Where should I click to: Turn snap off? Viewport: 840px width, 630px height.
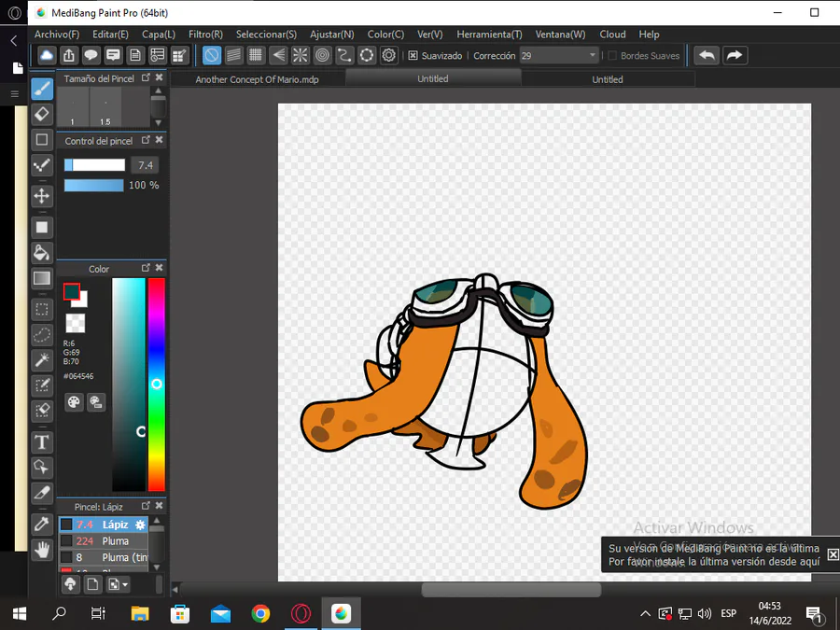[212, 55]
